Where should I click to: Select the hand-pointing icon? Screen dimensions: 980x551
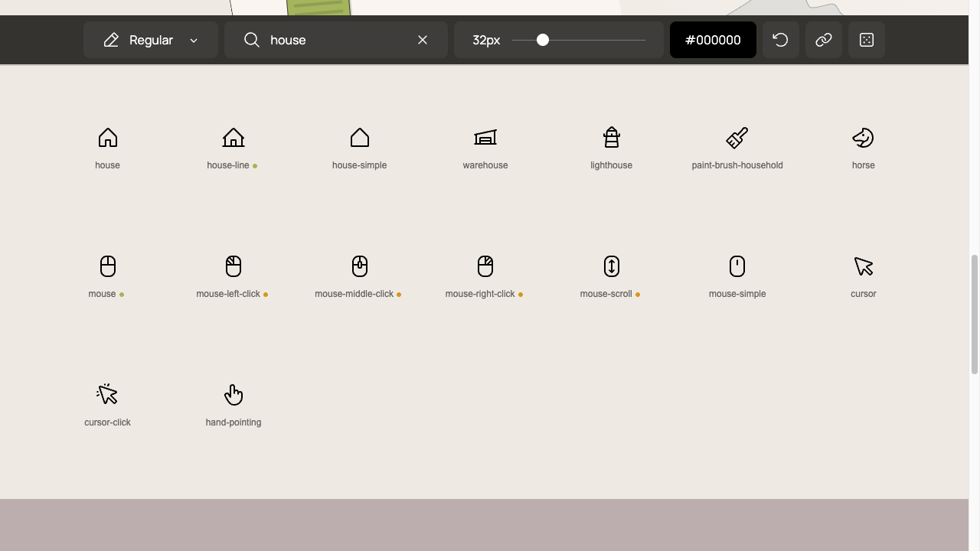[234, 395]
